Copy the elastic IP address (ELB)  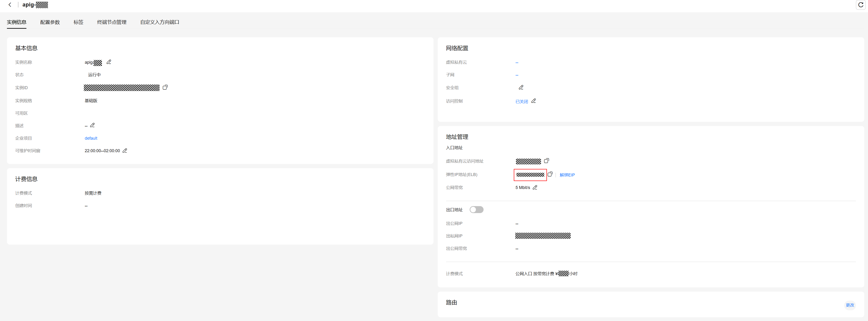(550, 174)
